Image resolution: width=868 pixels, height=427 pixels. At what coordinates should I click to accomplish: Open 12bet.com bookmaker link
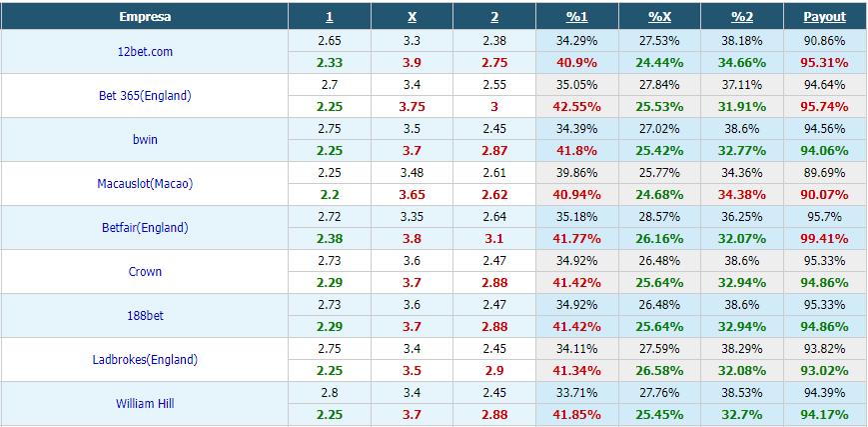pos(145,52)
